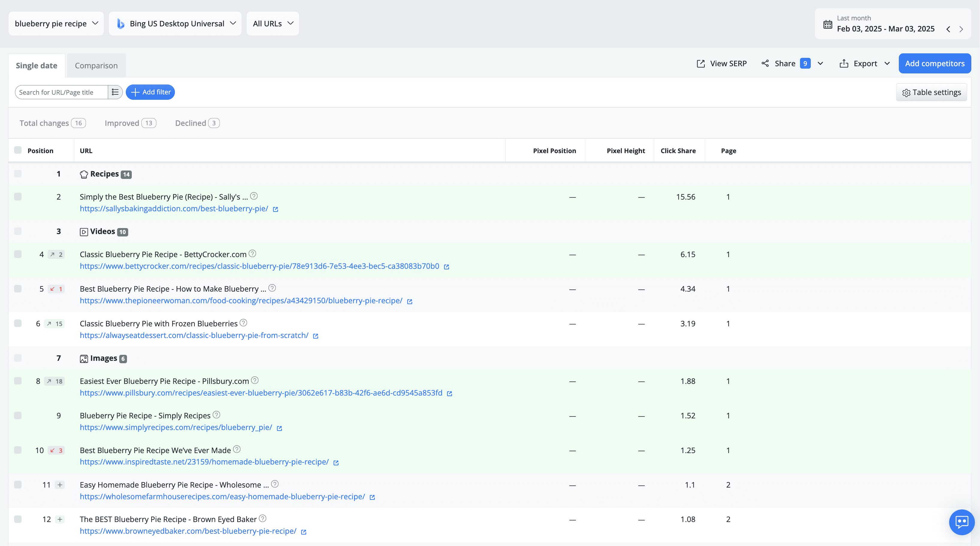980x546 pixels.
Task: Open Simply Recipes URL external link icon
Action: click(x=279, y=428)
